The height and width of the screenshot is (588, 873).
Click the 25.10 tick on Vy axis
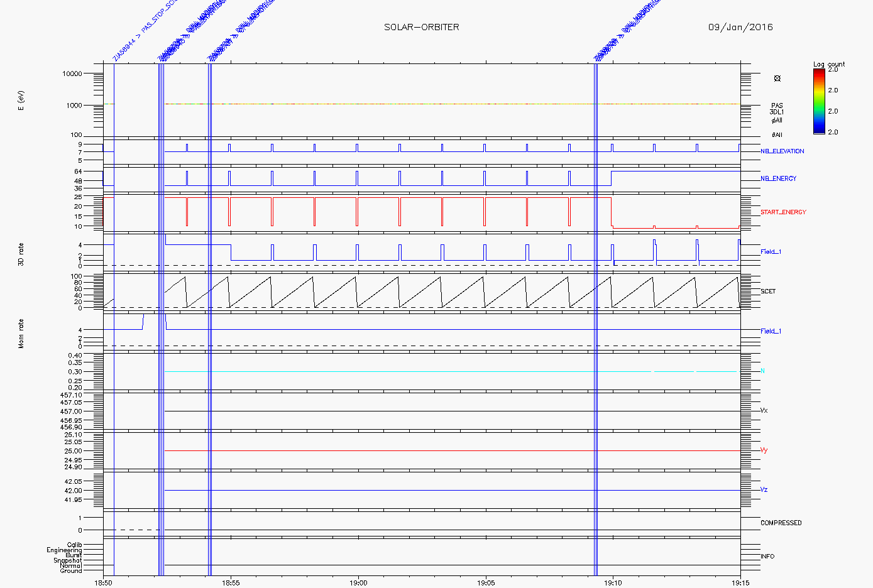(x=73, y=435)
